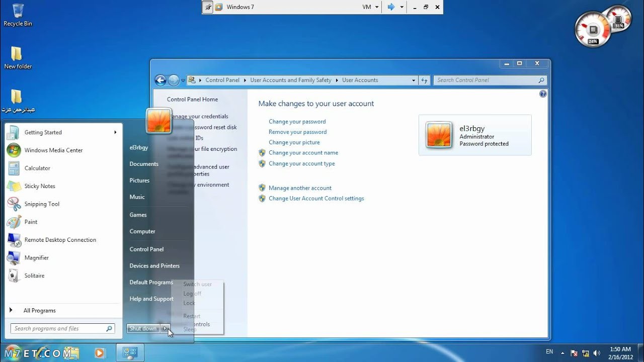Click user picture atop Start menu

159,121
